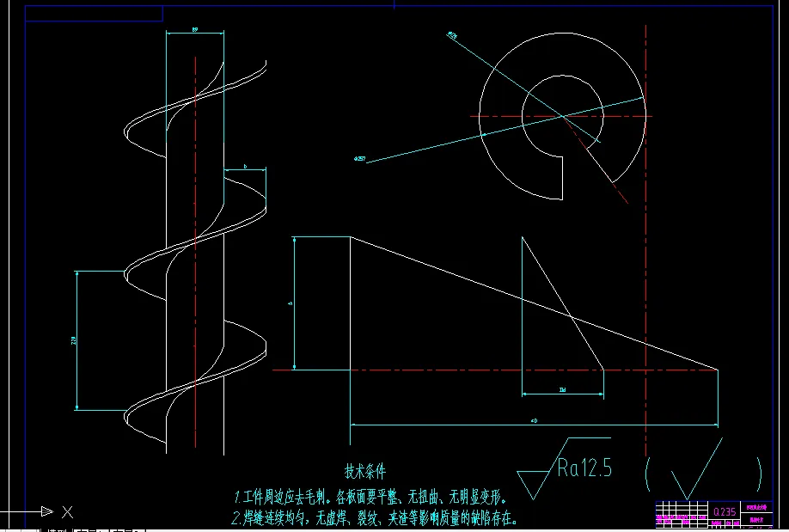The width and height of the screenshot is (789, 532).
Task: Click the 技术条件 heading text
Action: pyautogui.click(x=365, y=472)
